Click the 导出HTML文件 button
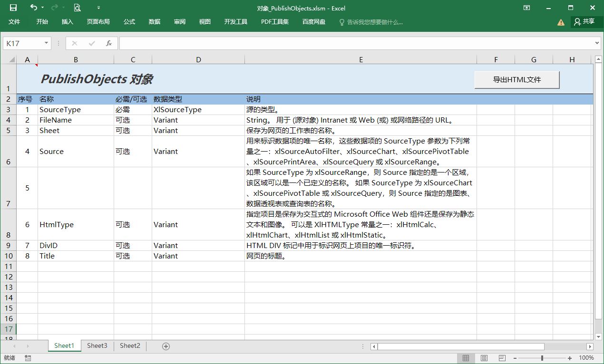 [516, 80]
